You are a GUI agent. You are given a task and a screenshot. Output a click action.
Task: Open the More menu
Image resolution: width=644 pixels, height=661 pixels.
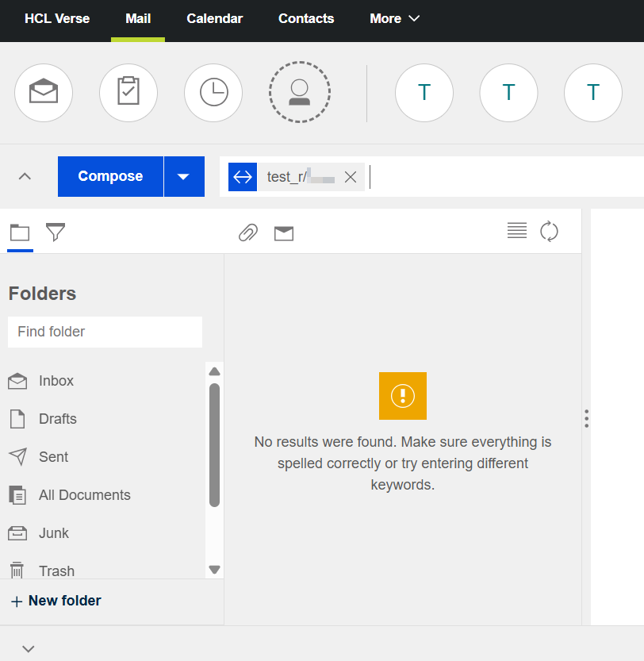click(394, 18)
